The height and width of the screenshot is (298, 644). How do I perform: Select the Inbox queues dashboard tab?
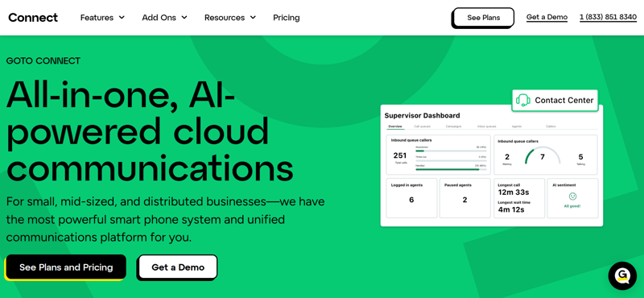tap(487, 126)
